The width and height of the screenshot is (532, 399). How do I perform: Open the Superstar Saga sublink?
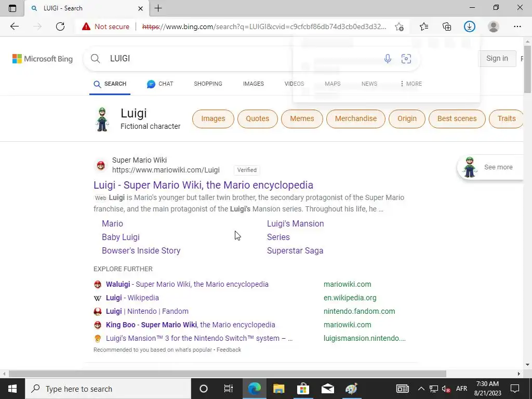295,251
